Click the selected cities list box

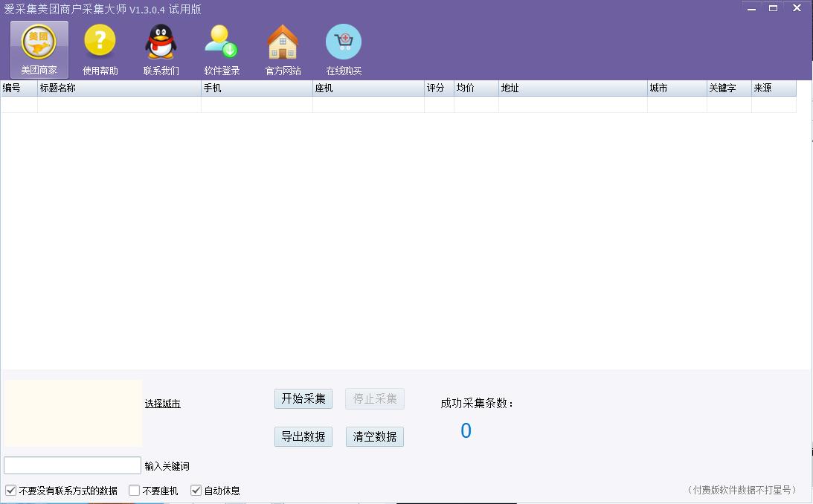pos(73,413)
